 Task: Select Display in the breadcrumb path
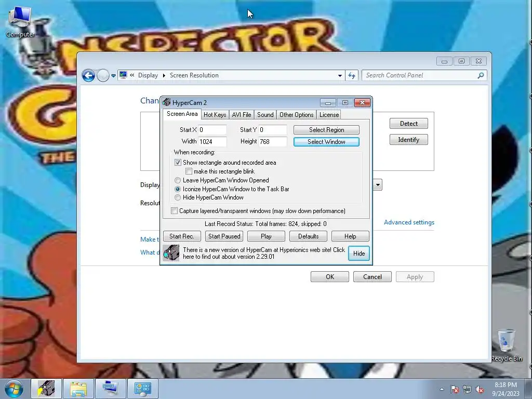click(148, 75)
